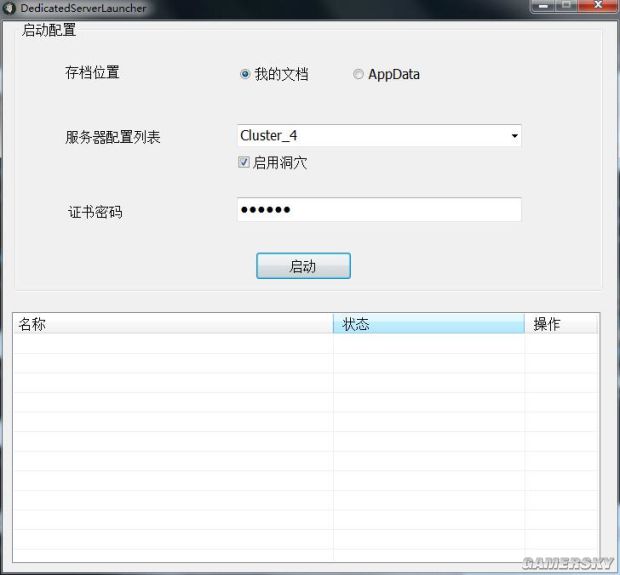Expand the server config dropdown arrow

[x=514, y=136]
